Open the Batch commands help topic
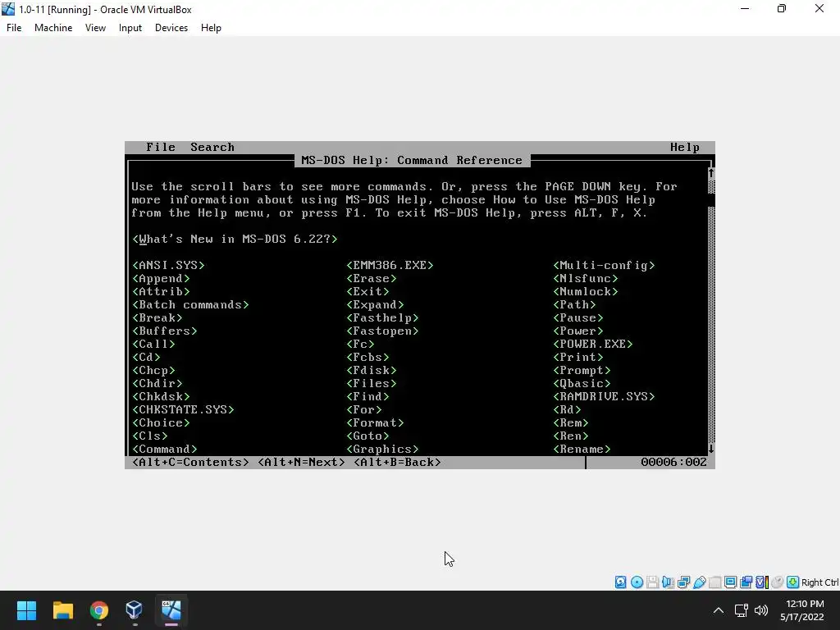The height and width of the screenshot is (630, 840). pos(190,305)
